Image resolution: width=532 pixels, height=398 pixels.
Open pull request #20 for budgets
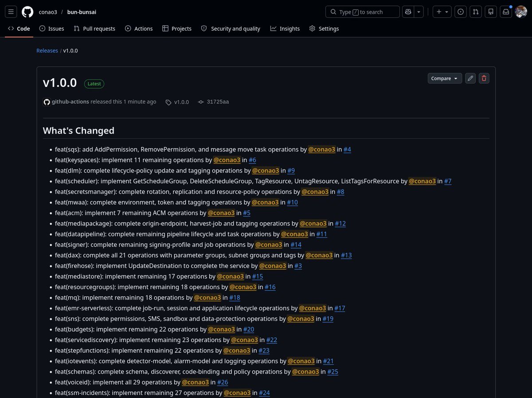pos(248,329)
